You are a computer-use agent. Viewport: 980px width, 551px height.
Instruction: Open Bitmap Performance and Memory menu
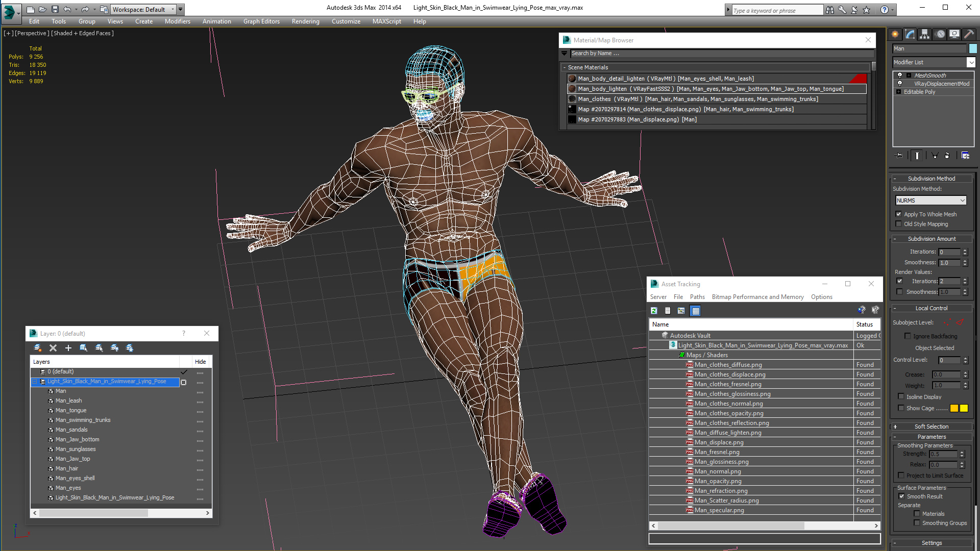coord(757,297)
